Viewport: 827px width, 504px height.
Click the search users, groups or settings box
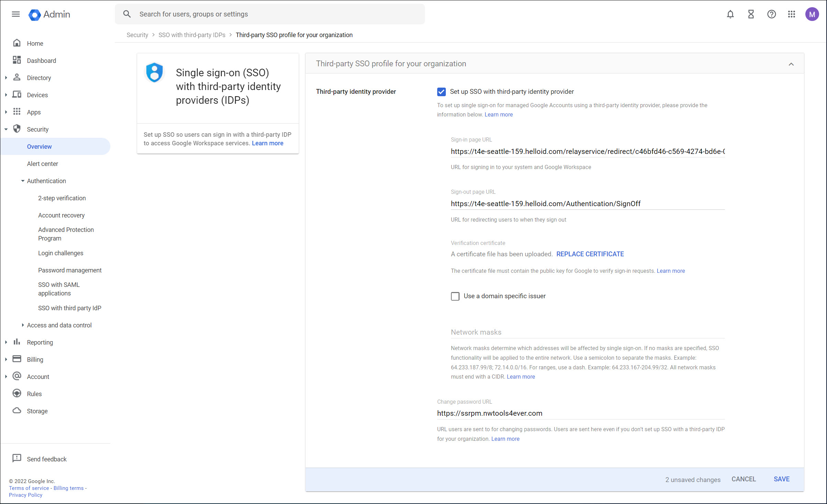point(270,14)
